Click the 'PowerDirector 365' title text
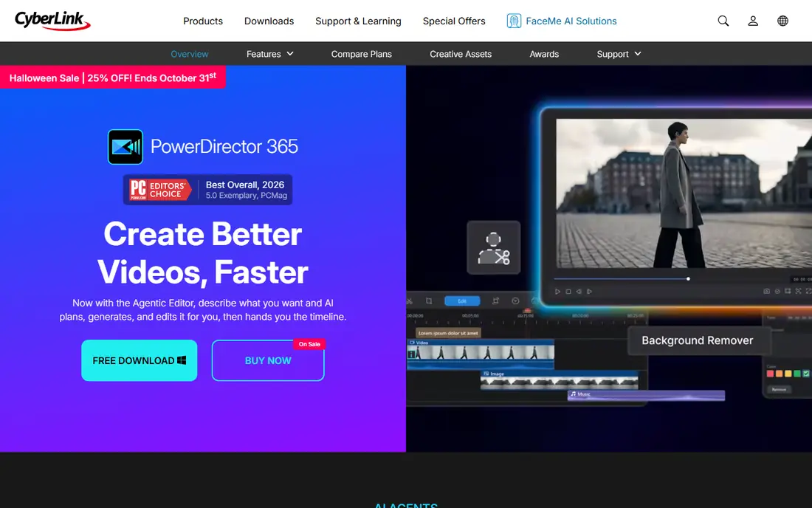812x508 pixels. pos(224,146)
